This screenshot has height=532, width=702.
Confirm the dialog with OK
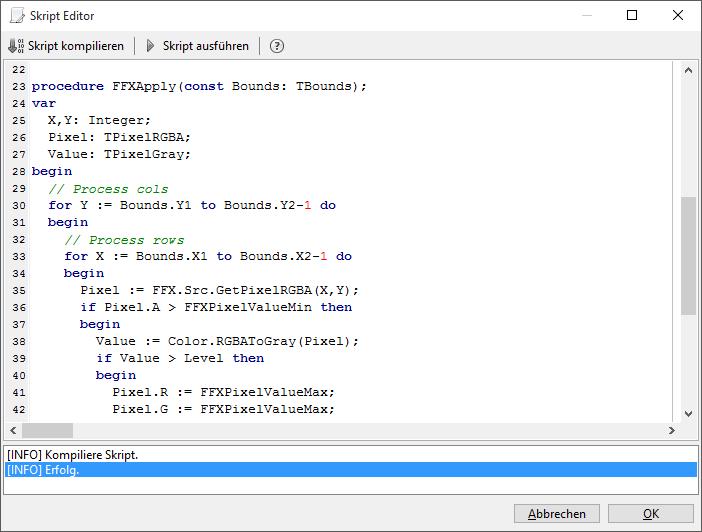click(650, 513)
